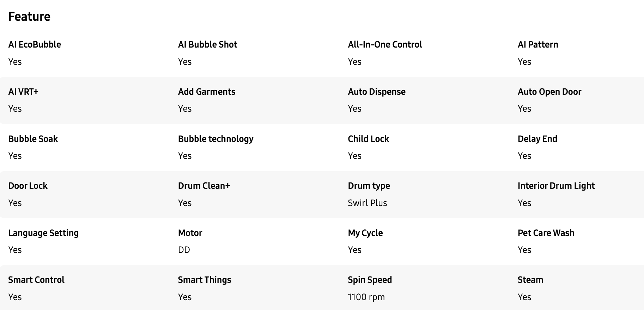The image size is (644, 310).
Task: Click the Feature section heading
Action: 29,17
